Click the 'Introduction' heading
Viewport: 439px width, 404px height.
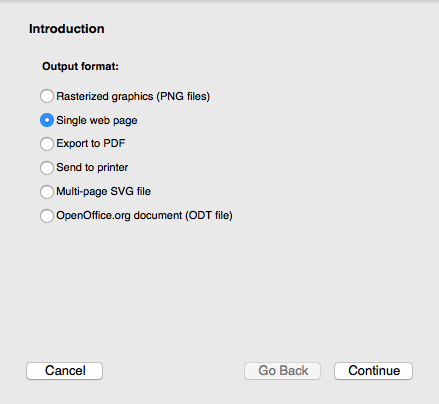coord(67,29)
